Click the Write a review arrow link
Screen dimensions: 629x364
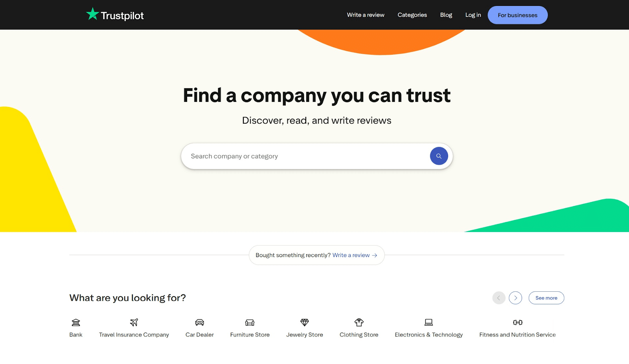coord(354,255)
